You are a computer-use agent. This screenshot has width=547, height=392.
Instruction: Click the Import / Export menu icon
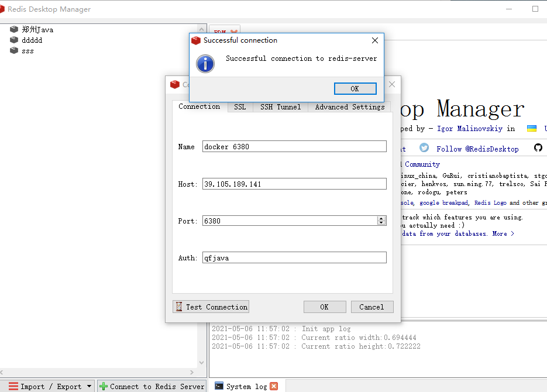[x=13, y=386]
